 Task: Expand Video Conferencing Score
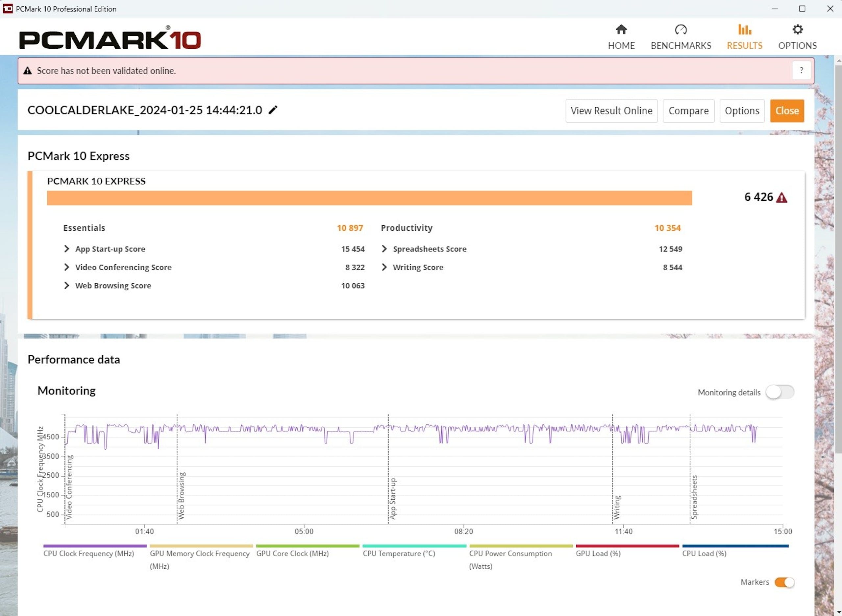tap(66, 267)
